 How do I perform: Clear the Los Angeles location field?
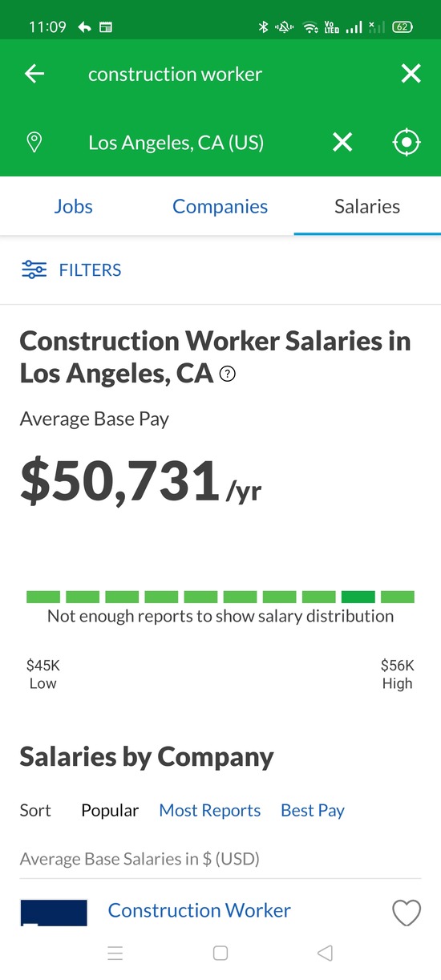pyautogui.click(x=342, y=143)
